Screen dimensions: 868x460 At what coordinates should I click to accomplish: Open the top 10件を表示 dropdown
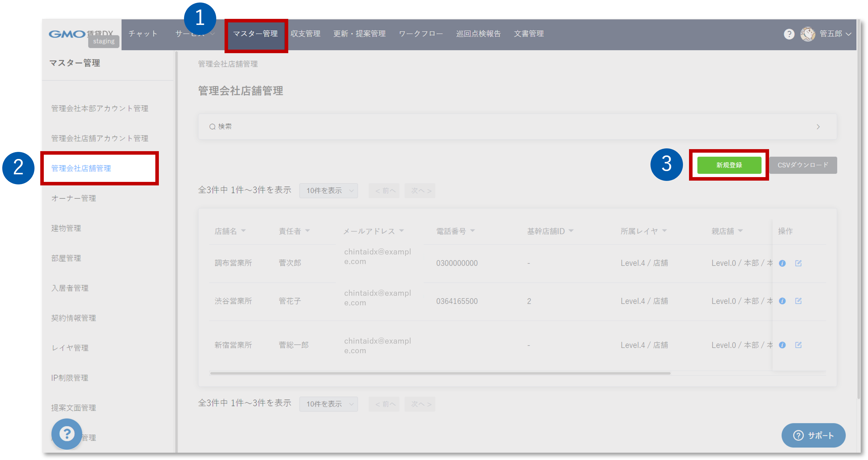coord(329,190)
